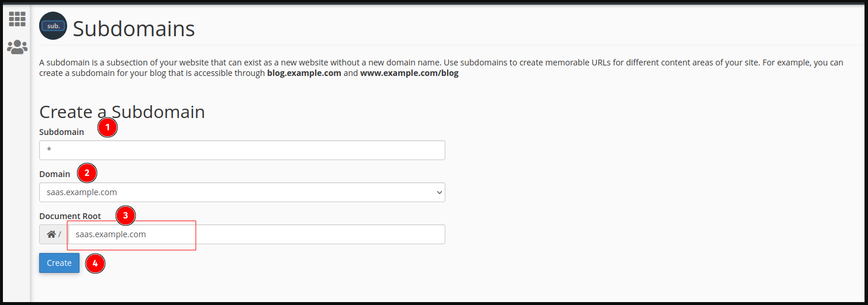This screenshot has width=868, height=305.
Task: Focus the Document Root text field
Action: (x=257, y=234)
